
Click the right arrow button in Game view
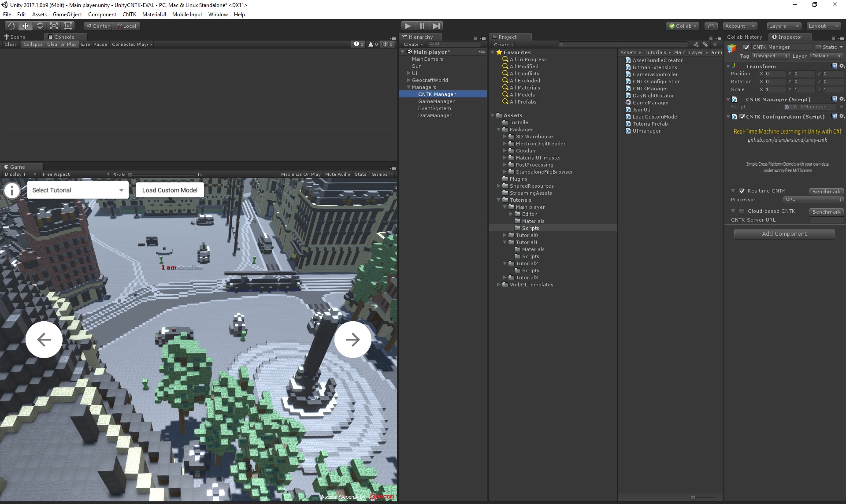click(352, 339)
